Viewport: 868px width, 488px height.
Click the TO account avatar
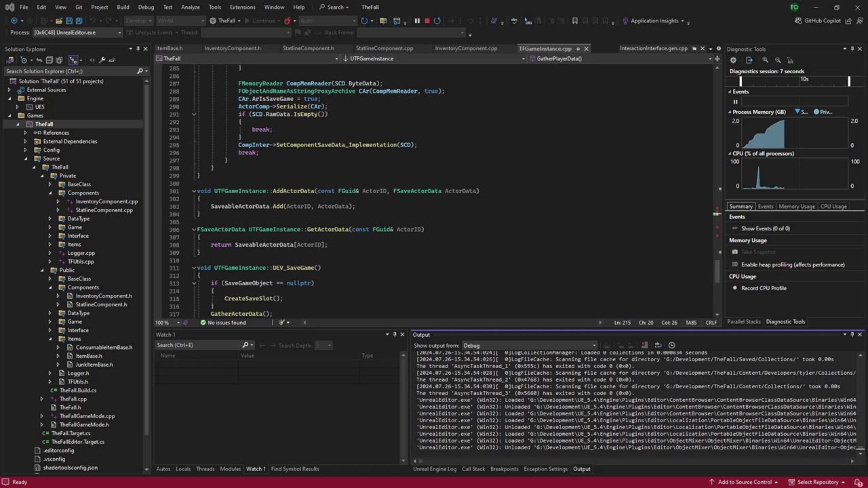pos(794,7)
